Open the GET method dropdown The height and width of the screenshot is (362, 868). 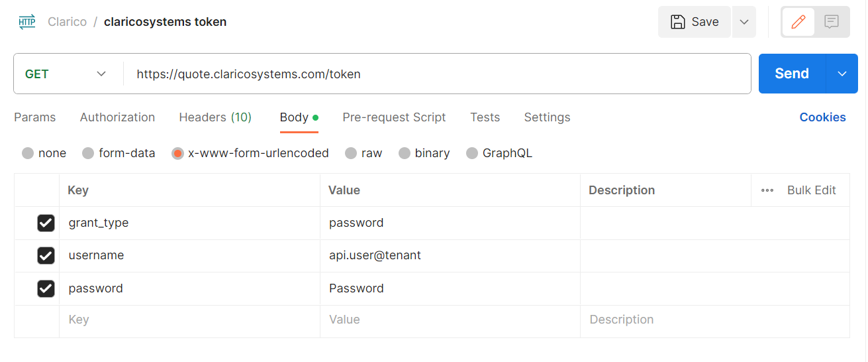(66, 74)
